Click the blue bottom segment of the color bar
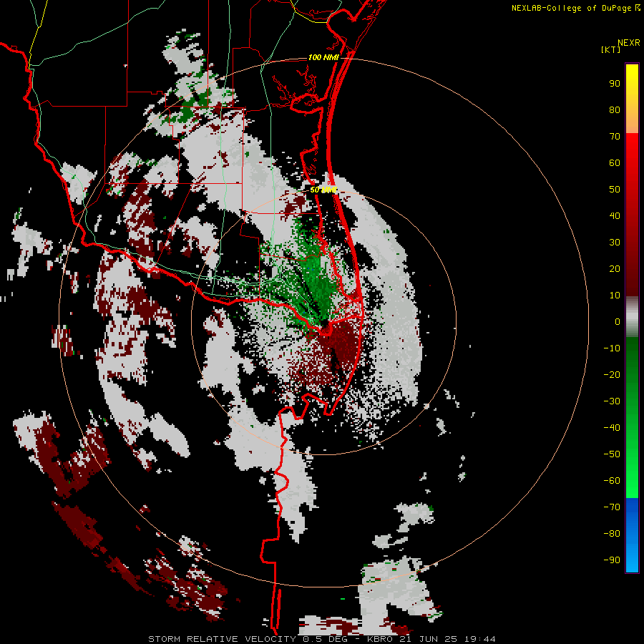 click(632, 535)
